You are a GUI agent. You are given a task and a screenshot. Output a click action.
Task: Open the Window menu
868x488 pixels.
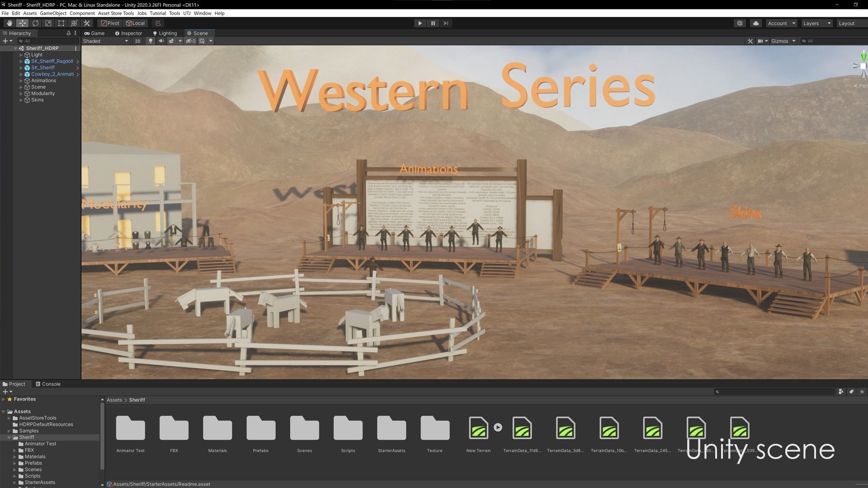pos(203,13)
